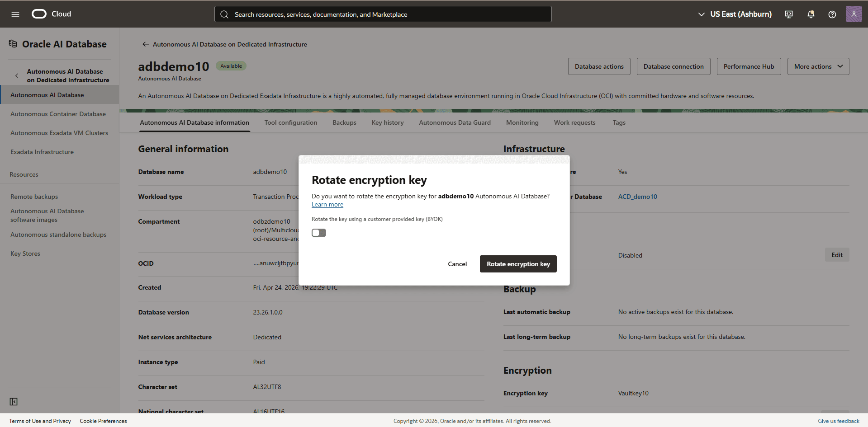Open Exadata Infrastructure in sidebar
The height and width of the screenshot is (427, 868).
[x=42, y=152]
